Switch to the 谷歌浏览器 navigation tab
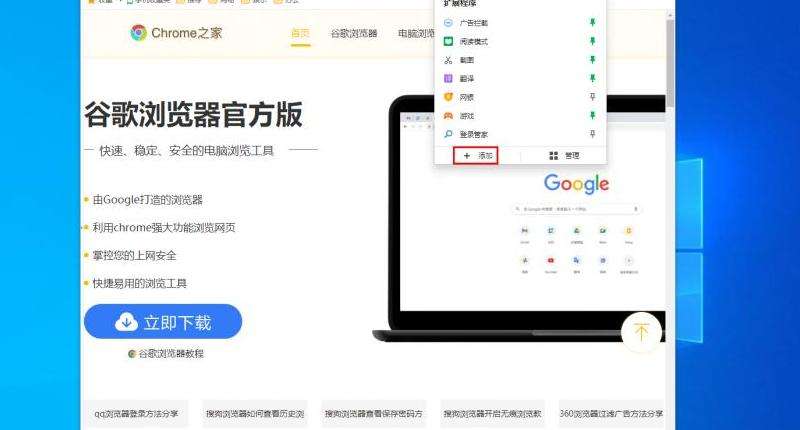The image size is (800, 430). [x=354, y=34]
